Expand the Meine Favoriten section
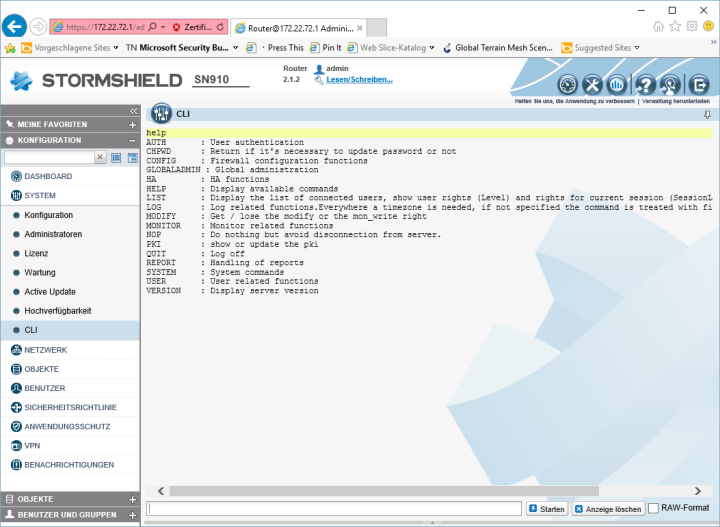The width and height of the screenshot is (720, 527). tap(132, 124)
